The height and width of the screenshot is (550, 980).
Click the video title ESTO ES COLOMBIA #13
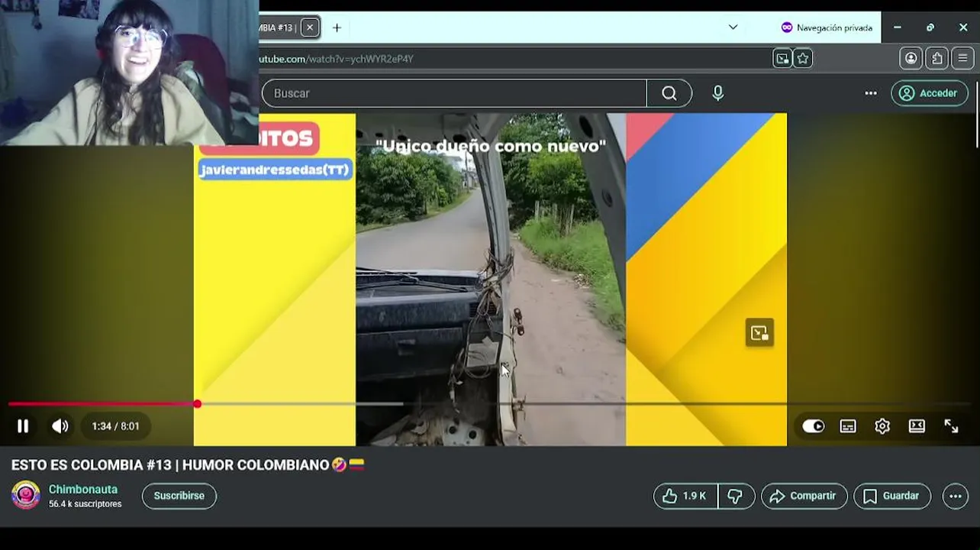point(188,464)
